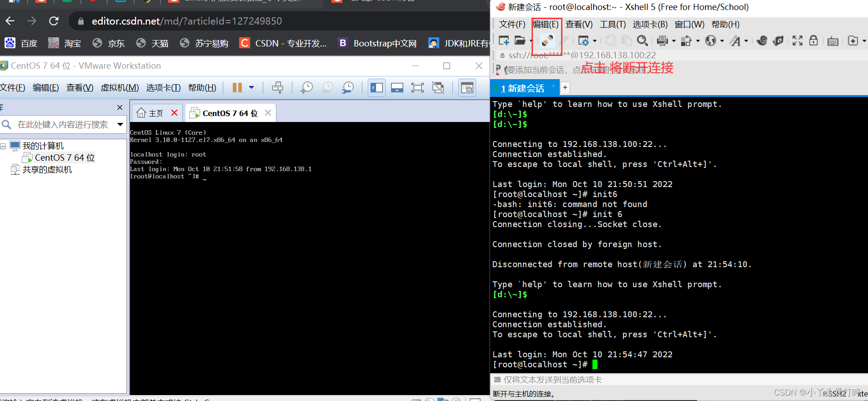The width and height of the screenshot is (868, 401).
Task: Launch Xagent from Xshell toolbar
Action: pyautogui.click(x=778, y=41)
